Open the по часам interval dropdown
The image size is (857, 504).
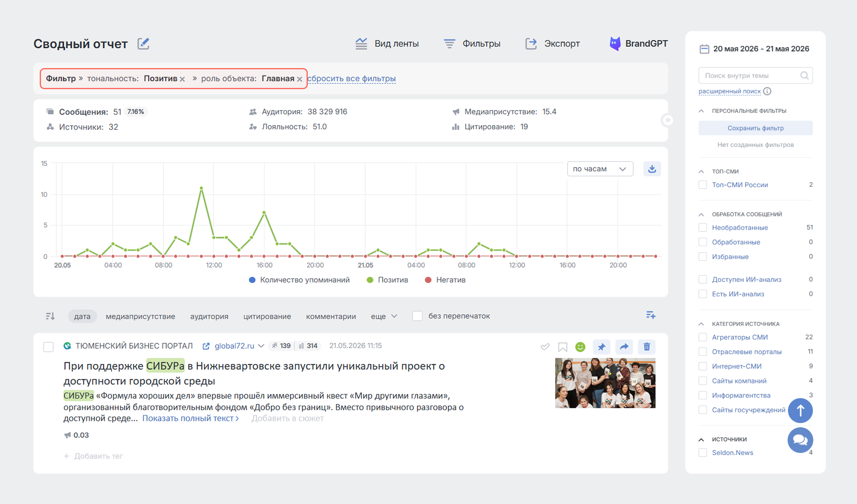[x=600, y=169]
